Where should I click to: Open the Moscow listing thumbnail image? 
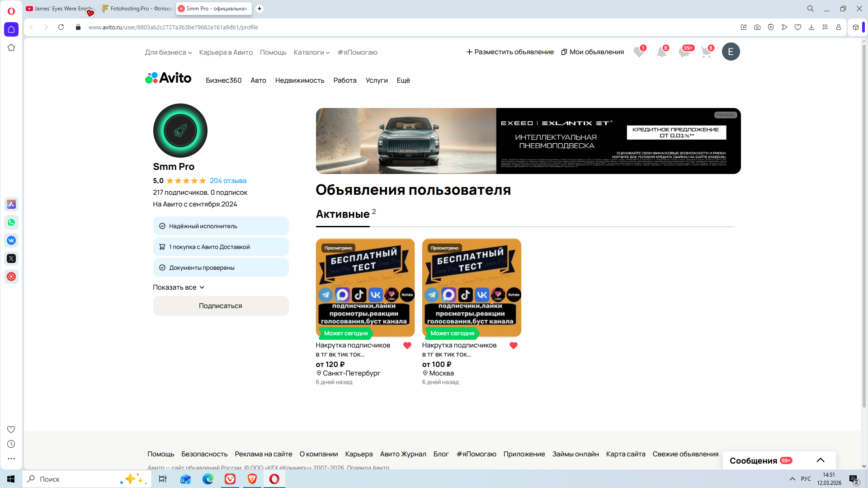[471, 288]
